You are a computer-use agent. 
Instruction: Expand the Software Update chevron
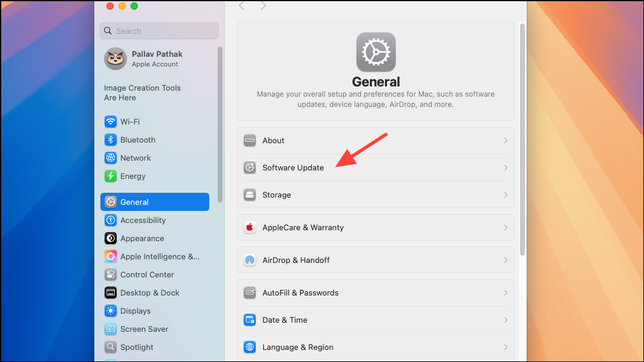(506, 167)
